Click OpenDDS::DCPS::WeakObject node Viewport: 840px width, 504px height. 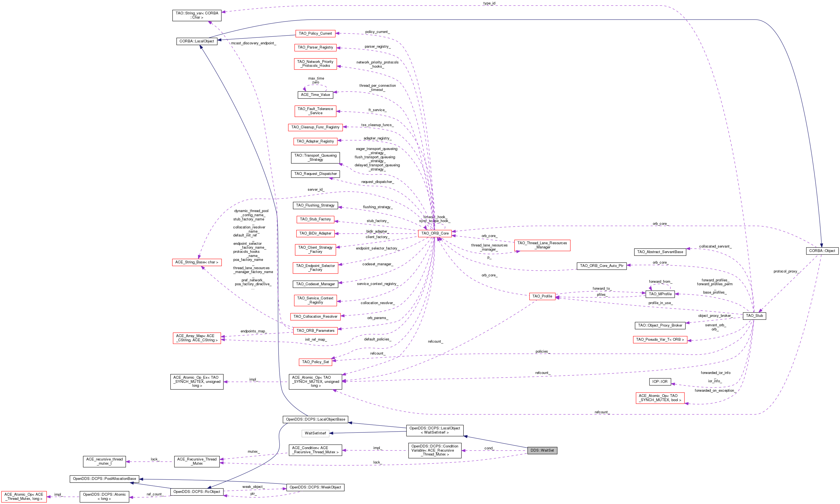click(x=315, y=487)
